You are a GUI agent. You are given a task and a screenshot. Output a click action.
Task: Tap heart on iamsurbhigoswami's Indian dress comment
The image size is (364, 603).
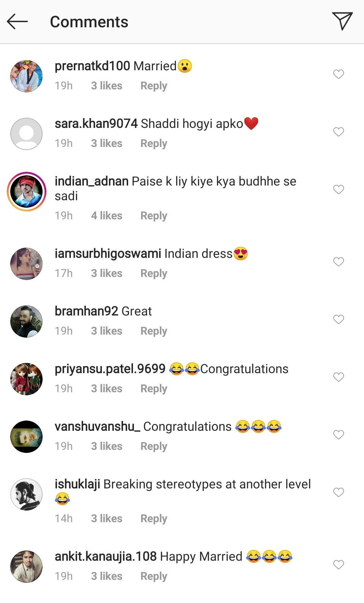tap(338, 262)
